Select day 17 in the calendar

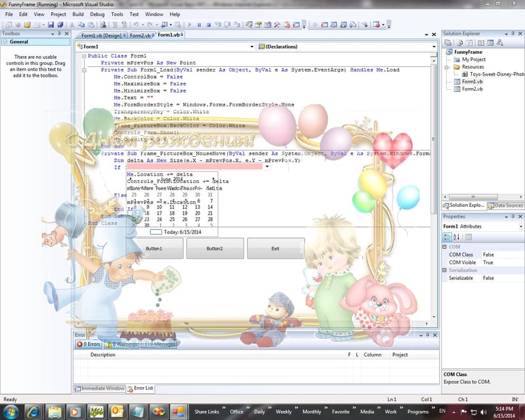tap(159, 213)
